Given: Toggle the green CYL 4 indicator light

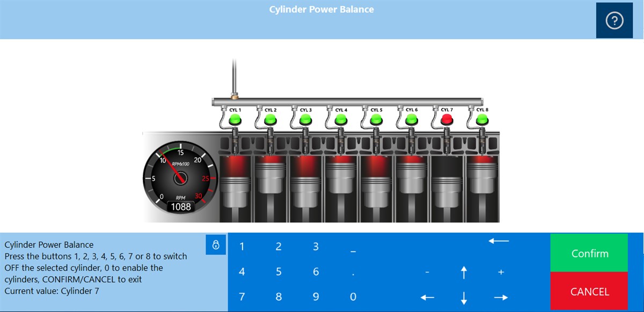Looking at the screenshot, I should [x=341, y=120].
